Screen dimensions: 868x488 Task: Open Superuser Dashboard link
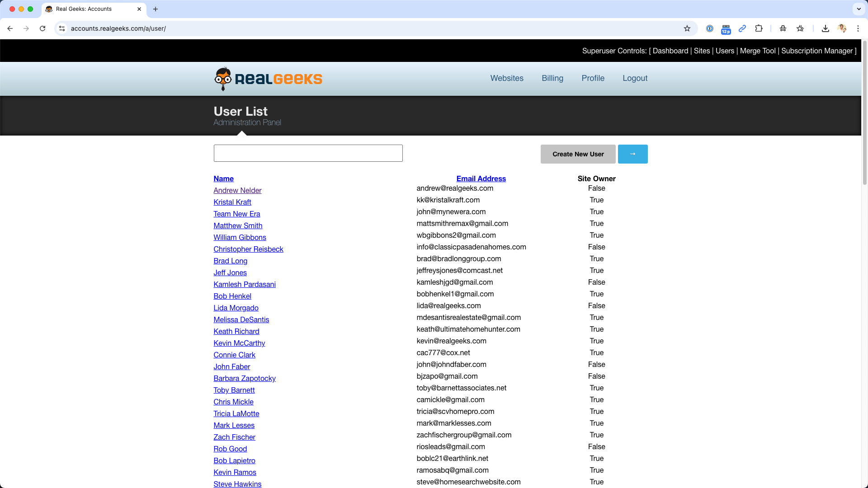click(670, 51)
